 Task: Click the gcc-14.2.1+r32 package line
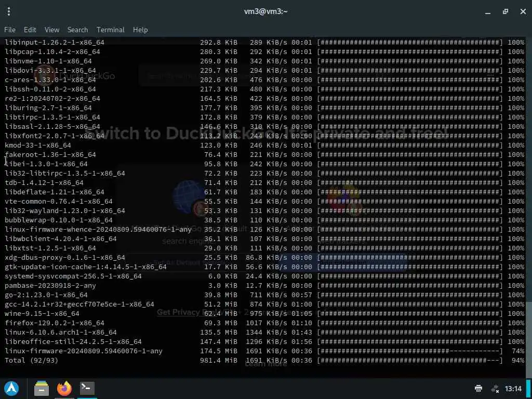264,304
